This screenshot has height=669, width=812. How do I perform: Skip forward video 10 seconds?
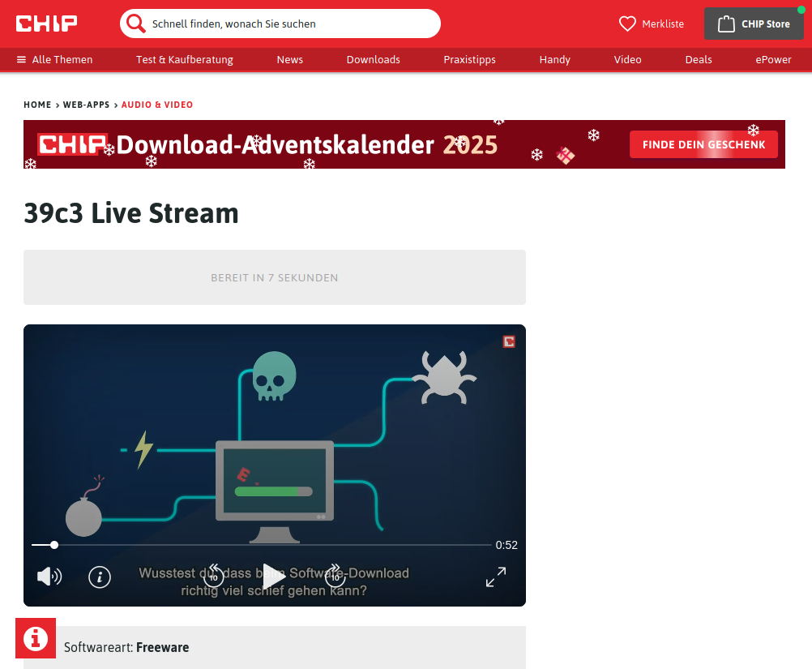(335, 576)
